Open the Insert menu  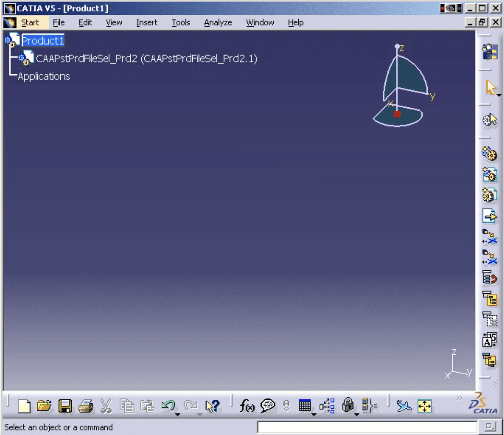[x=147, y=23]
